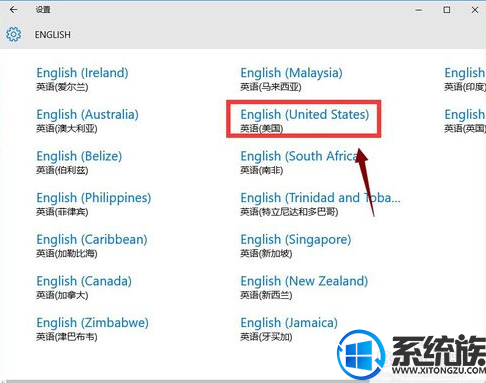Viewport: 486px width, 383px height.
Task: Pick English (Jamaica)
Action: coord(289,329)
